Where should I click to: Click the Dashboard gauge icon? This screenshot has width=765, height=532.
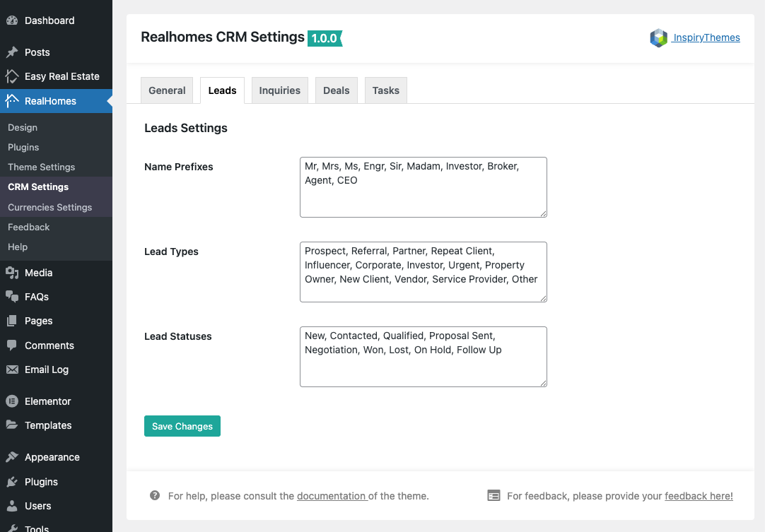pos(12,20)
